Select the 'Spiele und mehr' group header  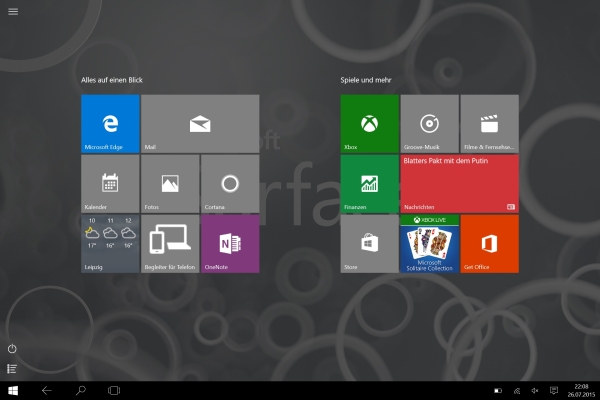[x=366, y=80]
